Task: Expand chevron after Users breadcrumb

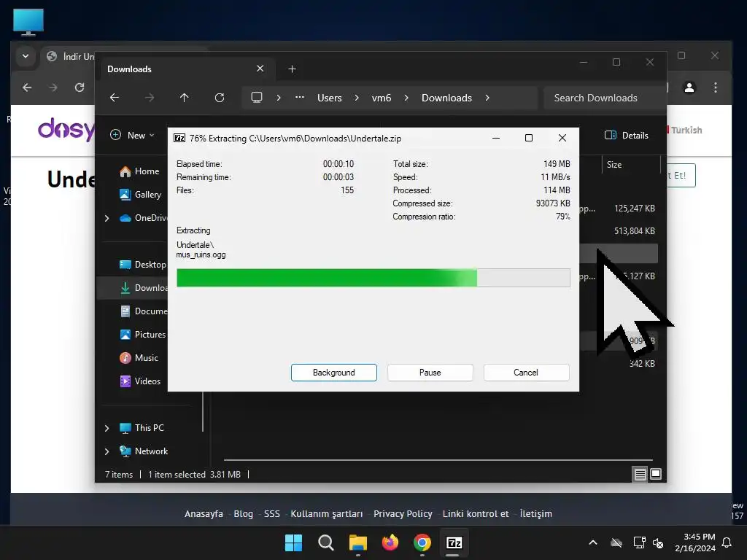Action: [357, 98]
